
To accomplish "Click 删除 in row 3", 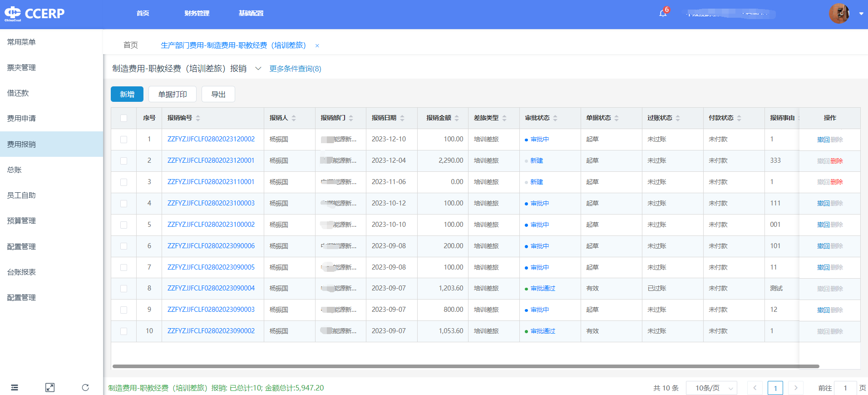I will [837, 182].
